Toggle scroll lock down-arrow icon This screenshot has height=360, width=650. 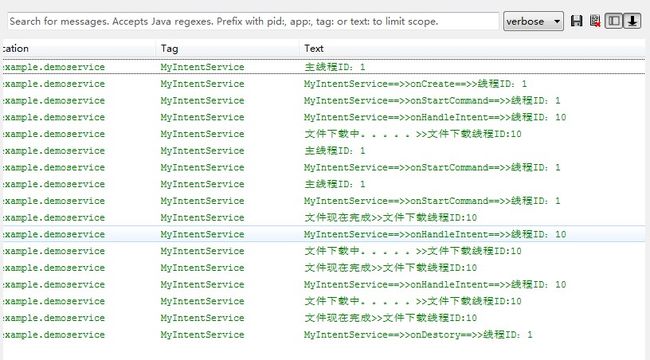632,21
